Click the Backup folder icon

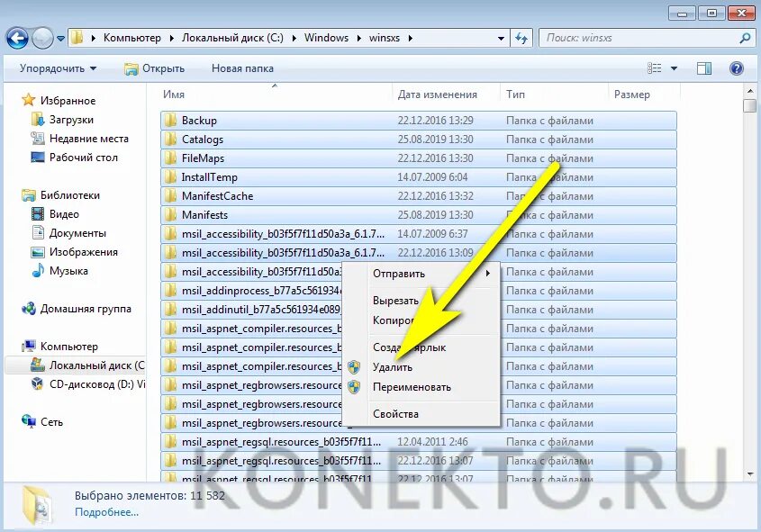[170, 121]
